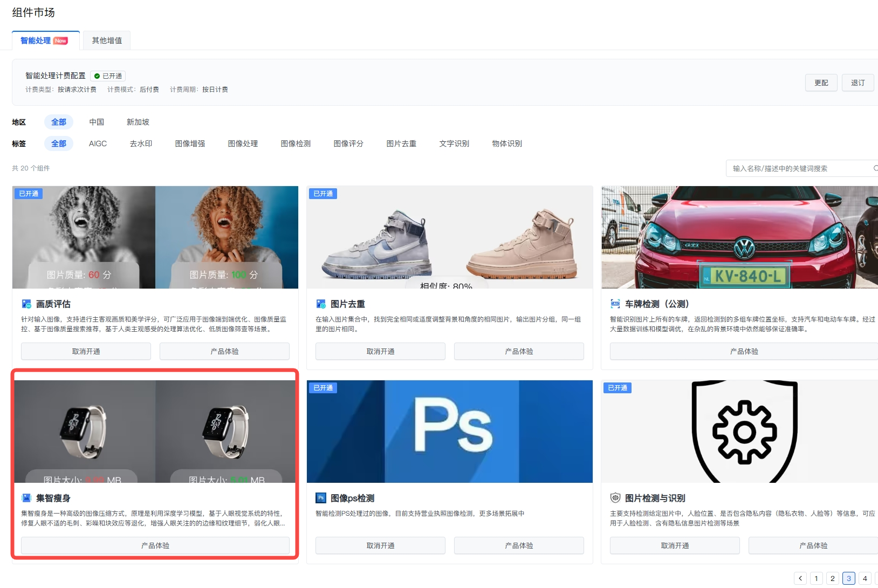Click the 画质评估 preview image
The width and height of the screenshot is (878, 588).
pos(155,237)
